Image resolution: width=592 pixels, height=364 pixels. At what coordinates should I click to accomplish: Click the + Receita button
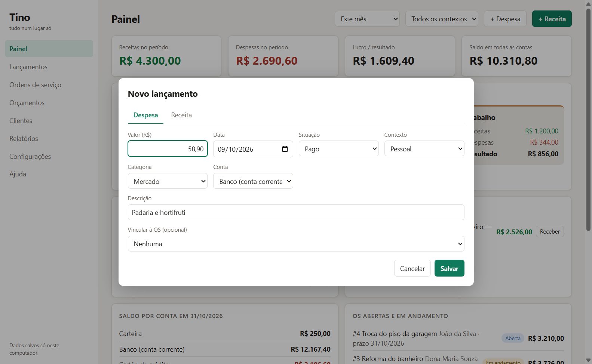tap(552, 19)
